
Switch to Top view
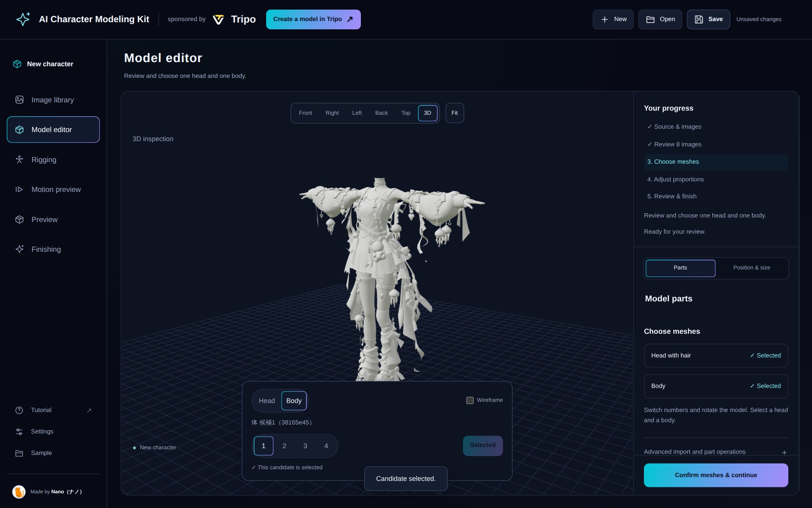pos(406,113)
